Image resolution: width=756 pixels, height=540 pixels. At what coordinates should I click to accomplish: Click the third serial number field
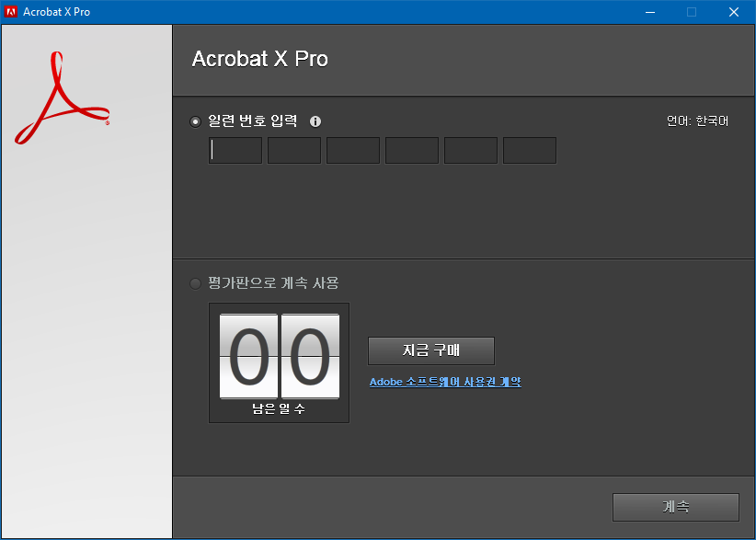(353, 151)
